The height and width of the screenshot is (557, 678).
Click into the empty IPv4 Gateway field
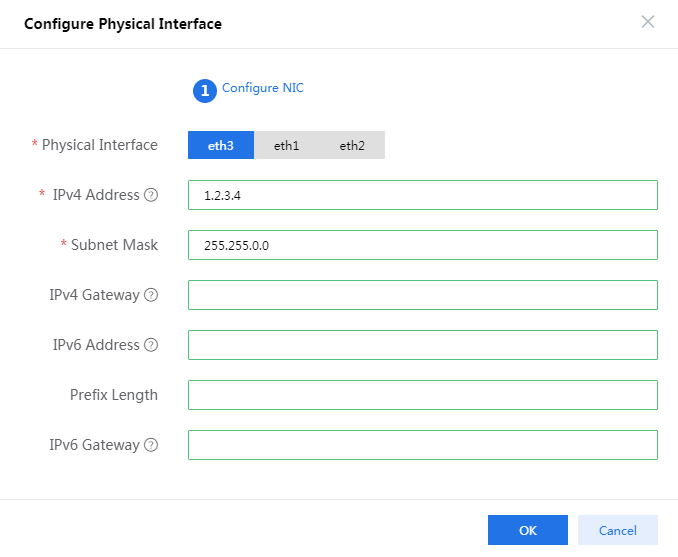422,295
